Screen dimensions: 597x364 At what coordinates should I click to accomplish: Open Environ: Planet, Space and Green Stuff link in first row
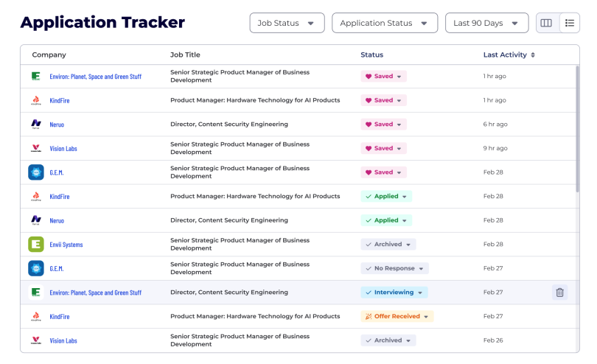tap(95, 77)
